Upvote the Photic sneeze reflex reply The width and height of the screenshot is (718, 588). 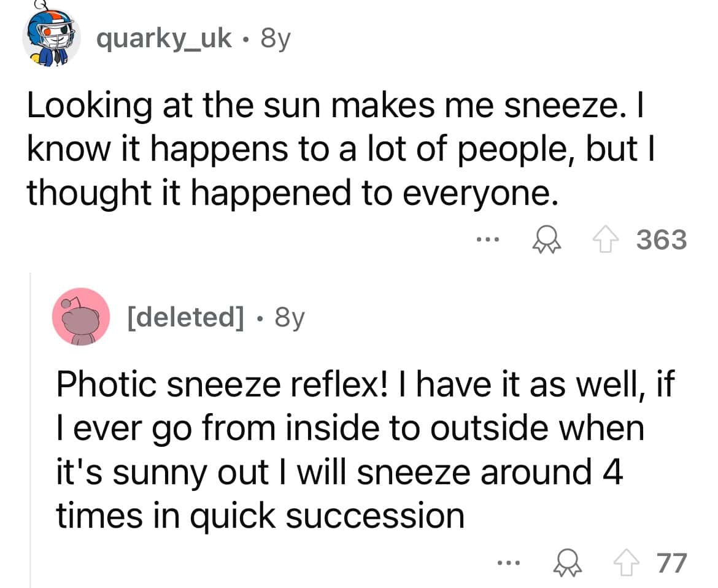[x=625, y=563]
